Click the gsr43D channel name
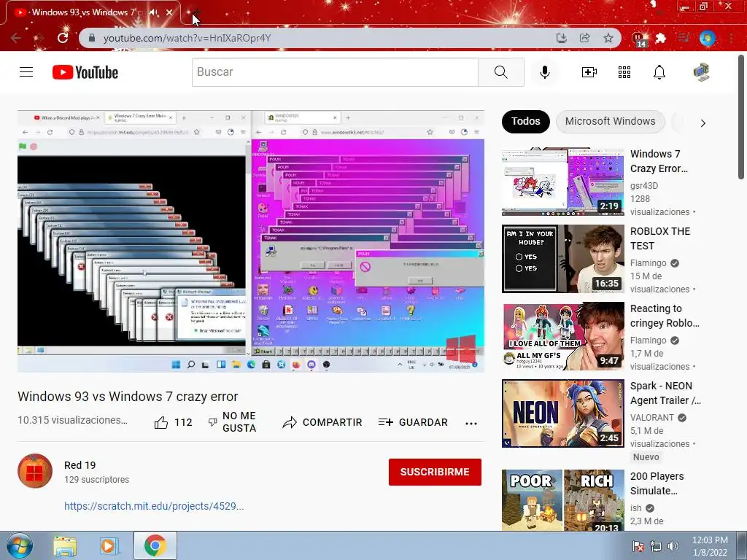This screenshot has width=747, height=560. [x=644, y=186]
